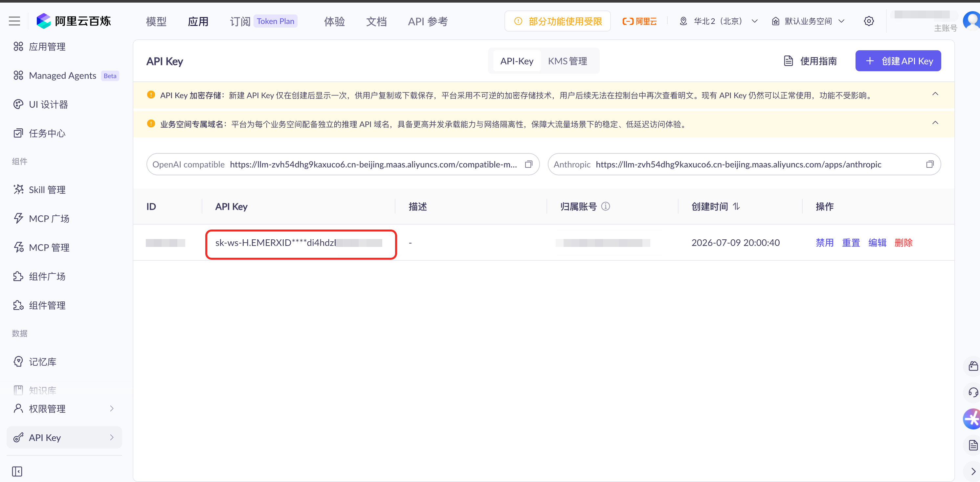Sort by 创建时间 column

736,206
